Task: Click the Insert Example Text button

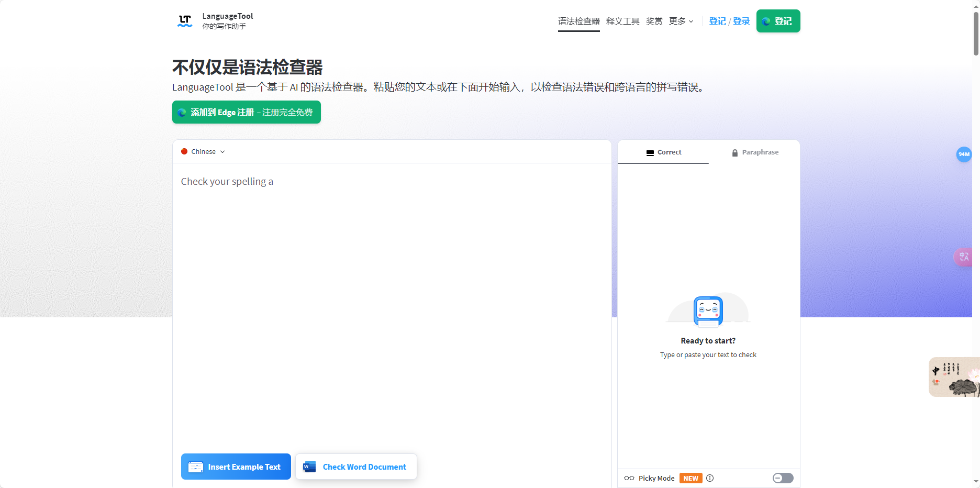Action: (x=236, y=467)
